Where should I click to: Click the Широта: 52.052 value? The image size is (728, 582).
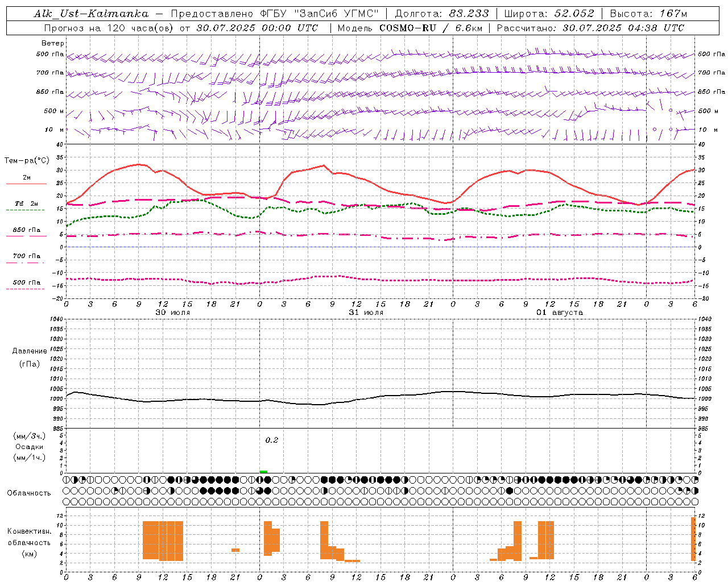[x=549, y=14]
